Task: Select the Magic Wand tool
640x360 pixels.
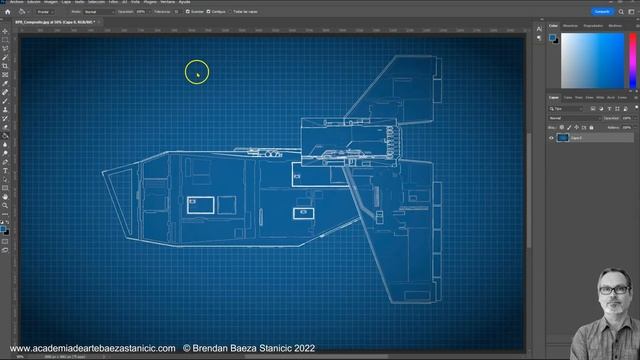Action: click(x=5, y=58)
